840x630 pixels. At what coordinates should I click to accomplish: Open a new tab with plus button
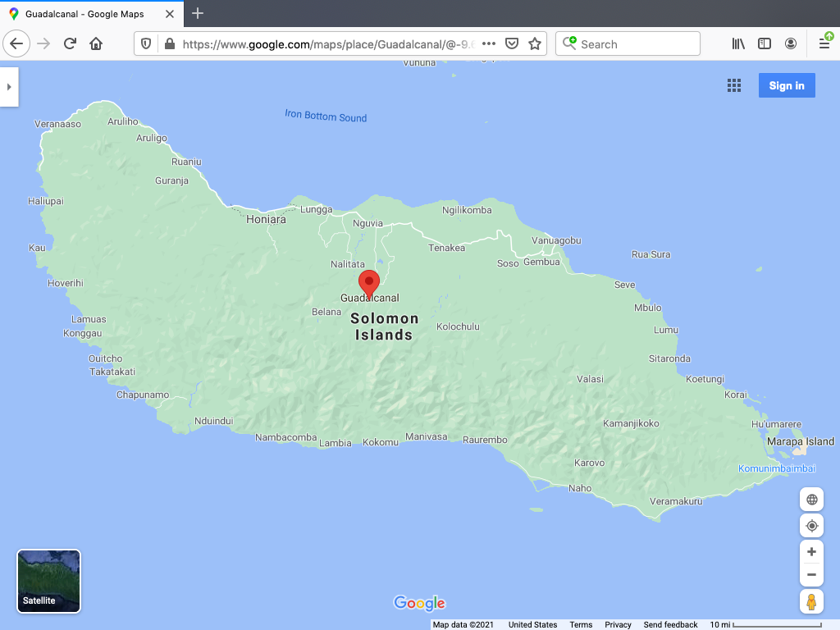pos(198,14)
